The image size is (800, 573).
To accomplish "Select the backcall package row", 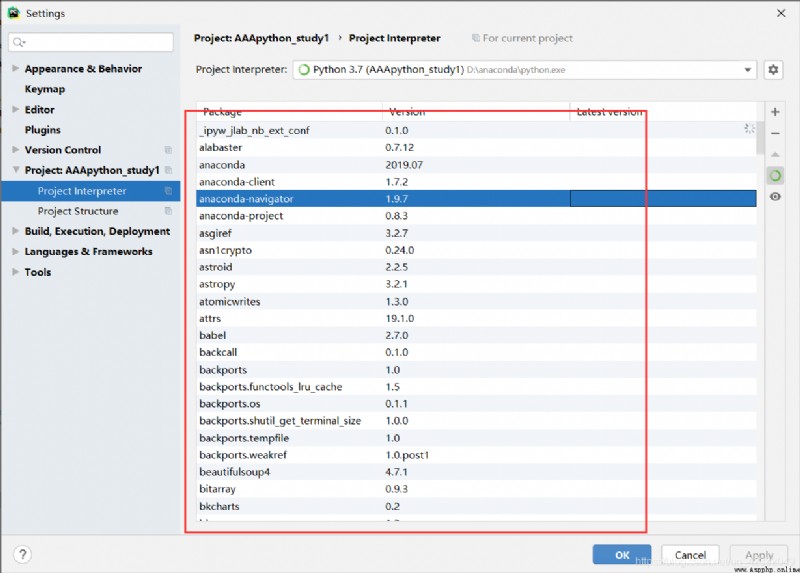I will [476, 352].
